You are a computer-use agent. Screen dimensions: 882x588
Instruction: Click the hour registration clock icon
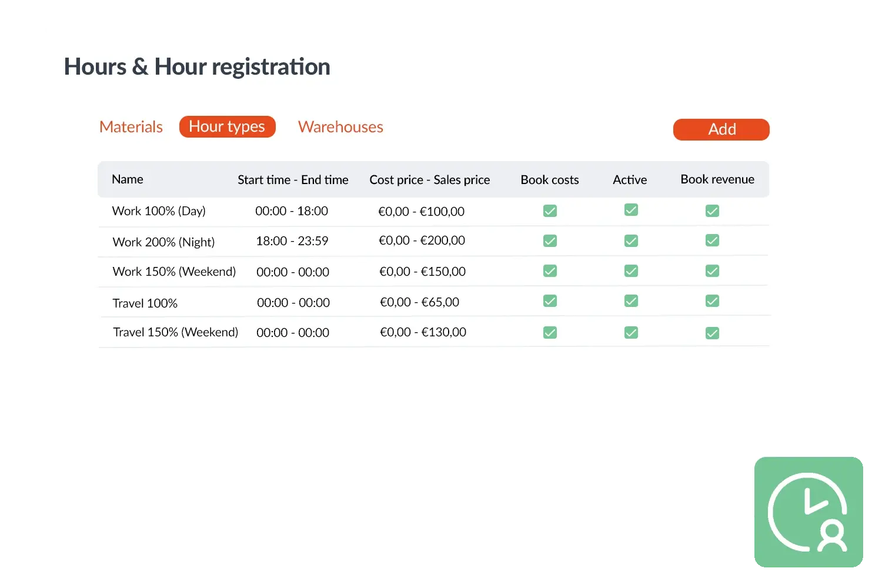point(809,512)
